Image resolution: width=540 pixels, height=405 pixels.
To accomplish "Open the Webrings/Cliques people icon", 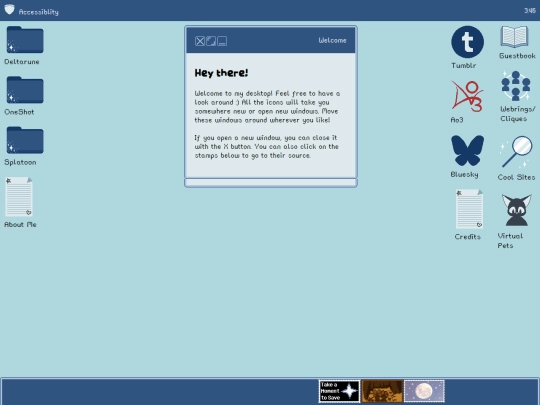I will [x=516, y=86].
